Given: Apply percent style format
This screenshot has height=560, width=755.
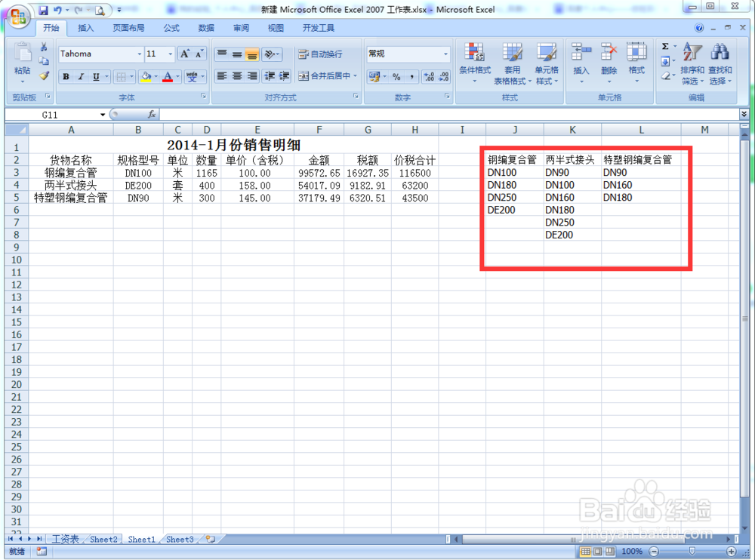Looking at the screenshot, I should 396,76.
